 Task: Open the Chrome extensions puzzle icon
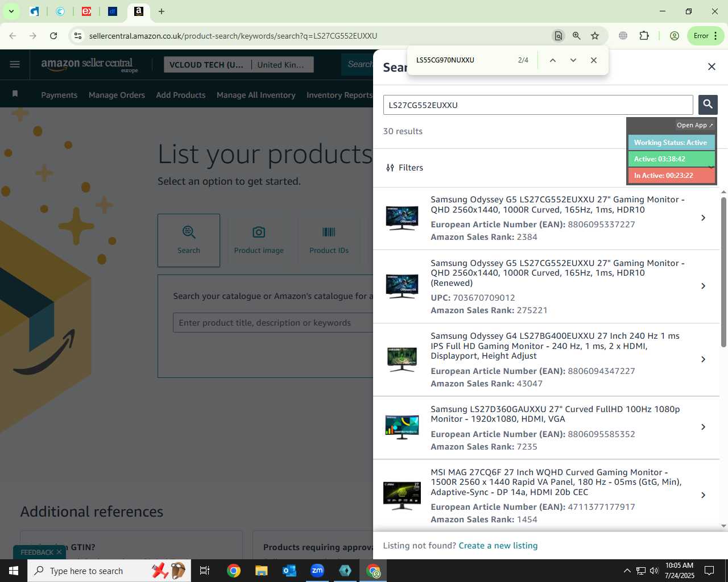[x=644, y=36]
